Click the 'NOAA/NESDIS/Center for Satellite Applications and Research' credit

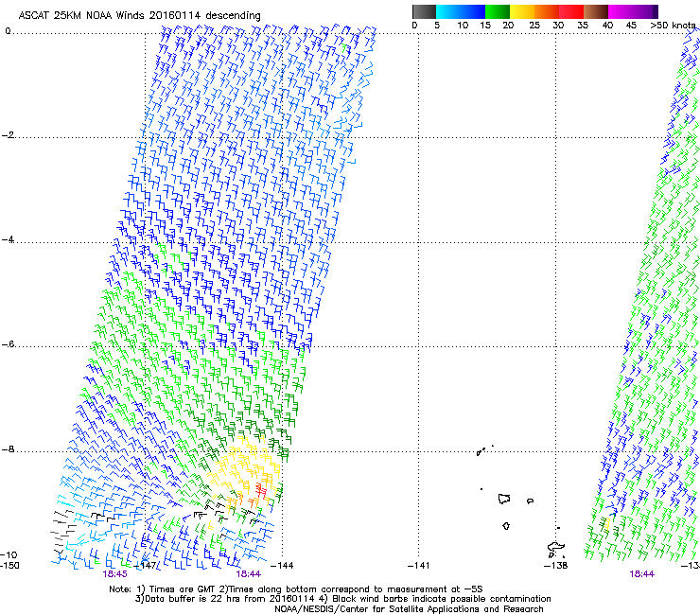click(x=409, y=609)
